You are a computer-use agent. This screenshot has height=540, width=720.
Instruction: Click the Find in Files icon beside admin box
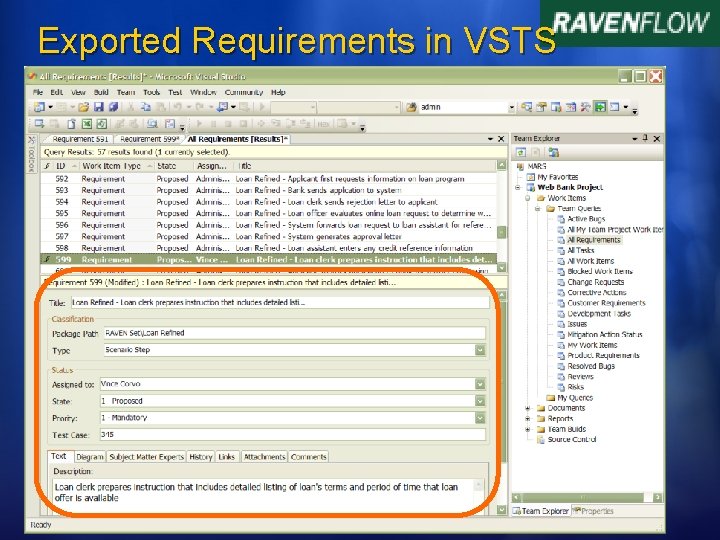411,107
